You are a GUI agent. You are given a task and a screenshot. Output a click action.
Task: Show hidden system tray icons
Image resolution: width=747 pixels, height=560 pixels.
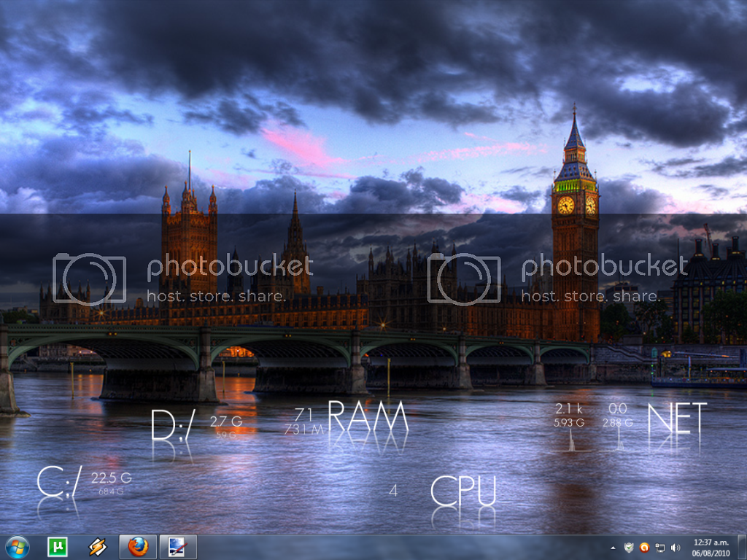pos(613,547)
